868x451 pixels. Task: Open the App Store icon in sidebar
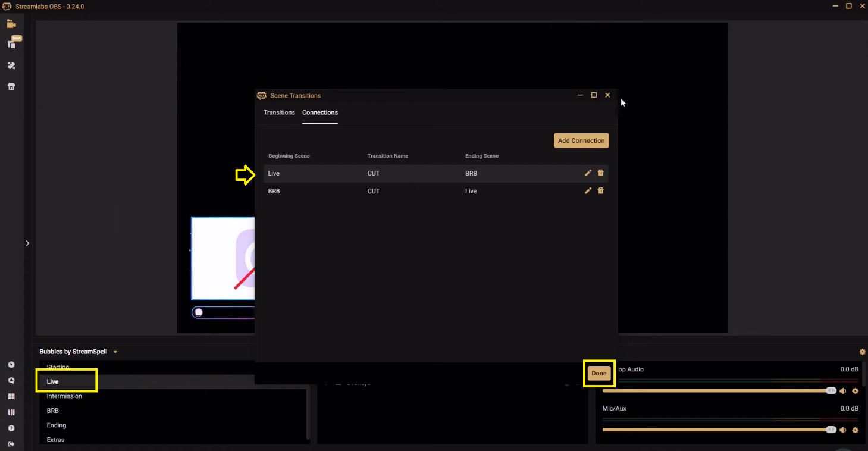(11, 86)
